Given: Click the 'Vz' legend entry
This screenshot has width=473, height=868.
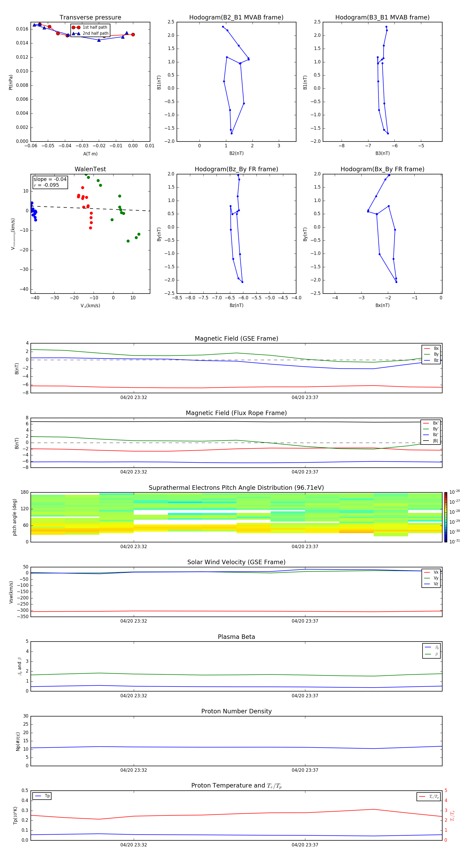Looking at the screenshot, I should click(x=431, y=584).
